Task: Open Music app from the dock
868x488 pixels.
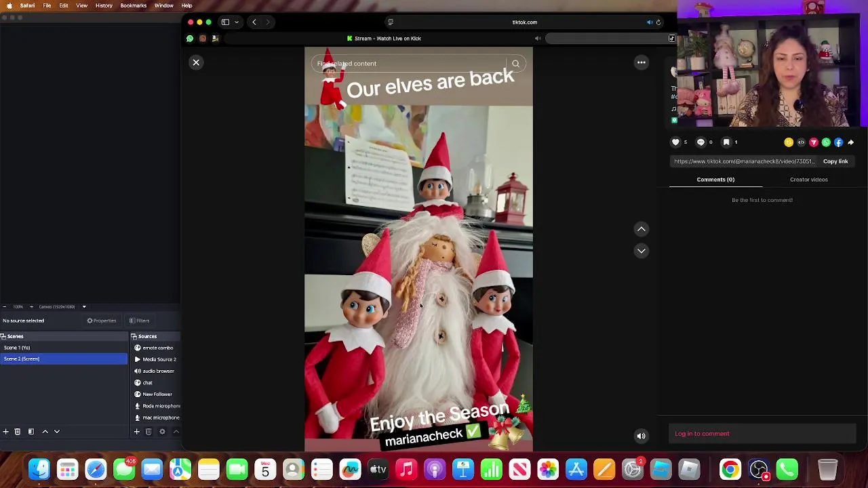Action: coord(406,469)
